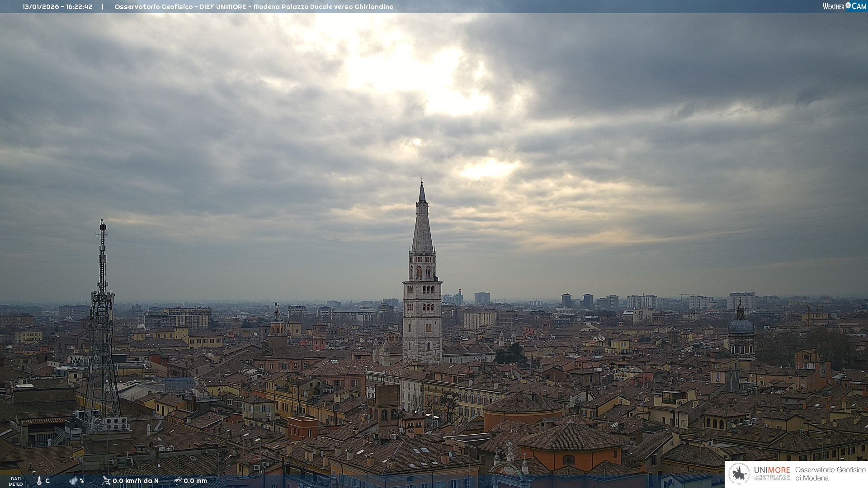Click the rain umbrella icon
The height and width of the screenshot is (488, 868).
tap(178, 481)
